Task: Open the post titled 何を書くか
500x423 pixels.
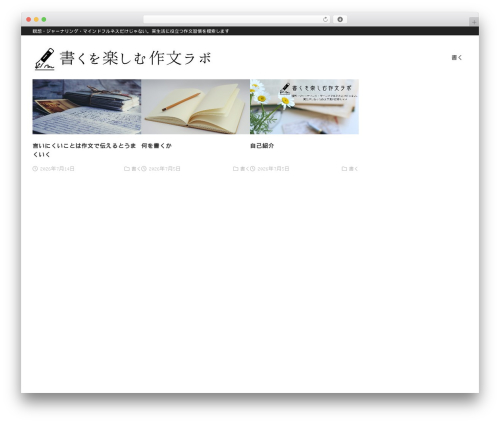Action: pyautogui.click(x=156, y=146)
